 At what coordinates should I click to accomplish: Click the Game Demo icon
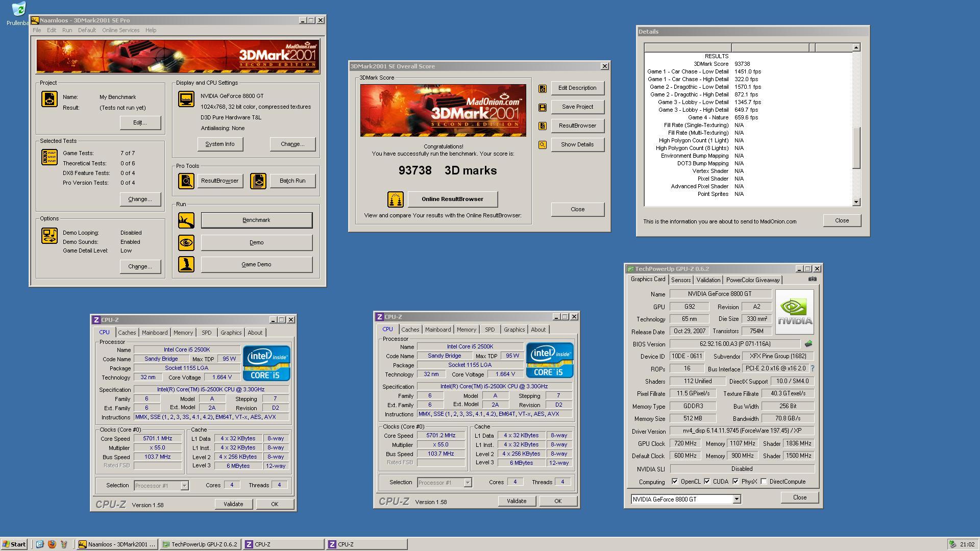coord(186,264)
